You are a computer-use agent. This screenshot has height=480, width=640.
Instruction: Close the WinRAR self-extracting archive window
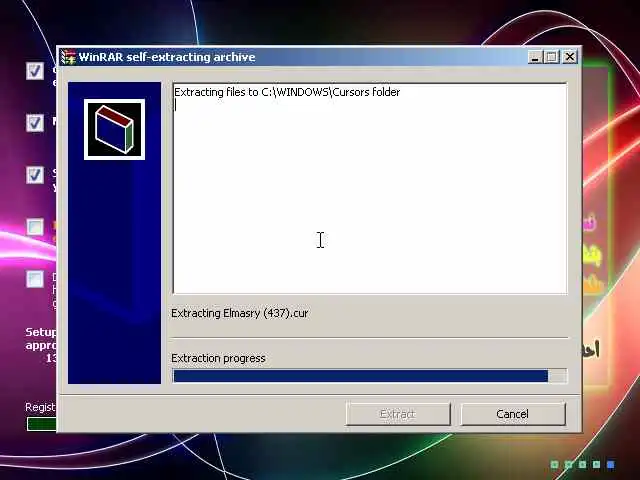(x=569, y=57)
